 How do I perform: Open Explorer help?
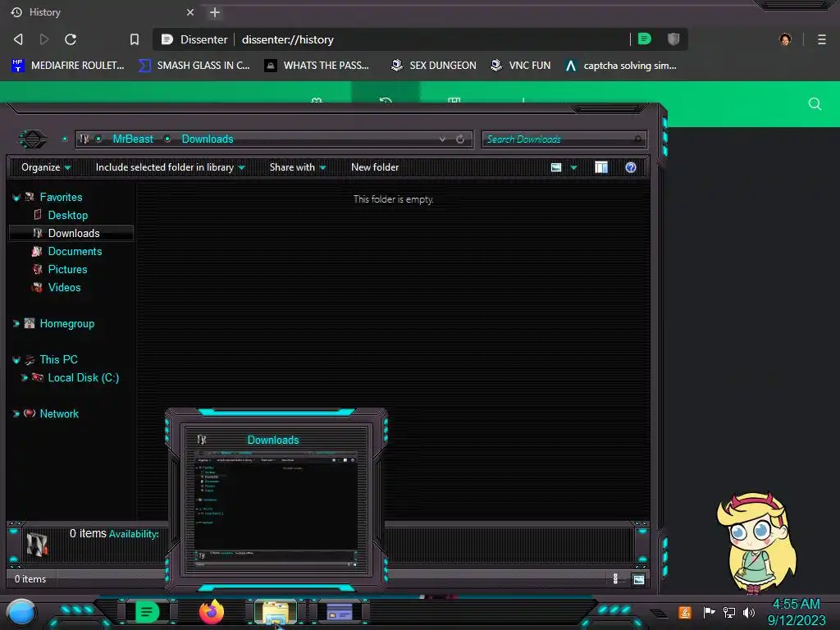tap(631, 167)
